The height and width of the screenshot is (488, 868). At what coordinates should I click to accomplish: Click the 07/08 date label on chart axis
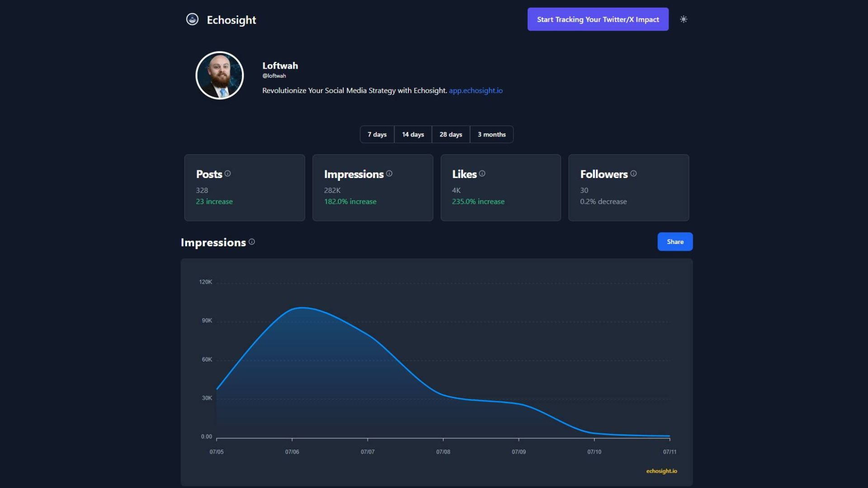coord(443,452)
